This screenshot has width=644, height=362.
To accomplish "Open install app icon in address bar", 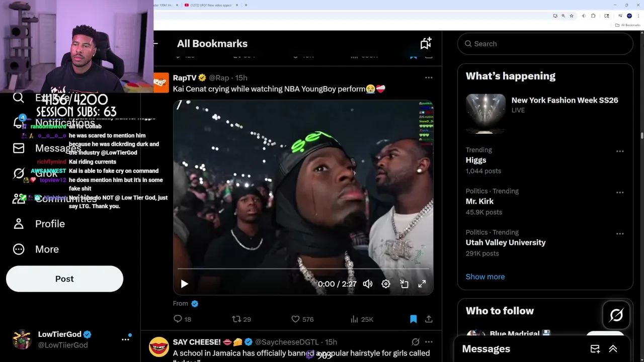I will [555, 16].
